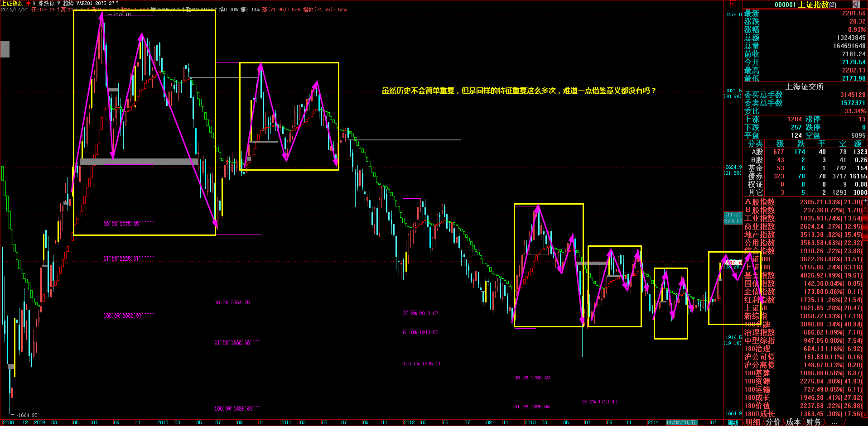Select the 沪公司债 index entry
This screenshot has width=868, height=426.
760,357
